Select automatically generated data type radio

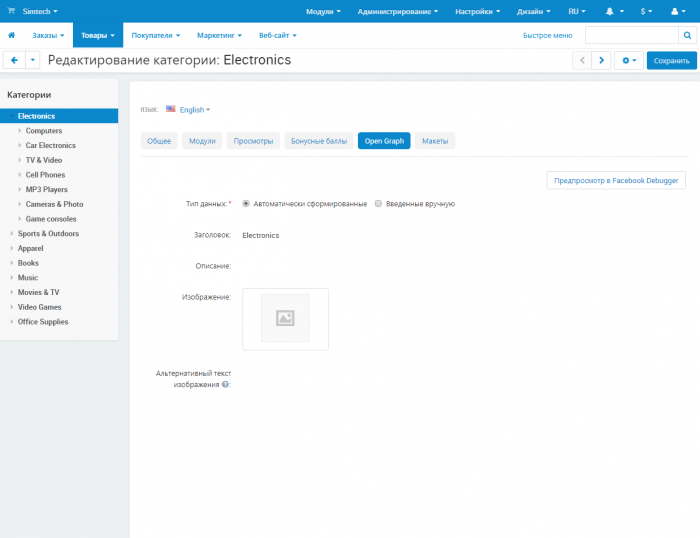coord(246,204)
